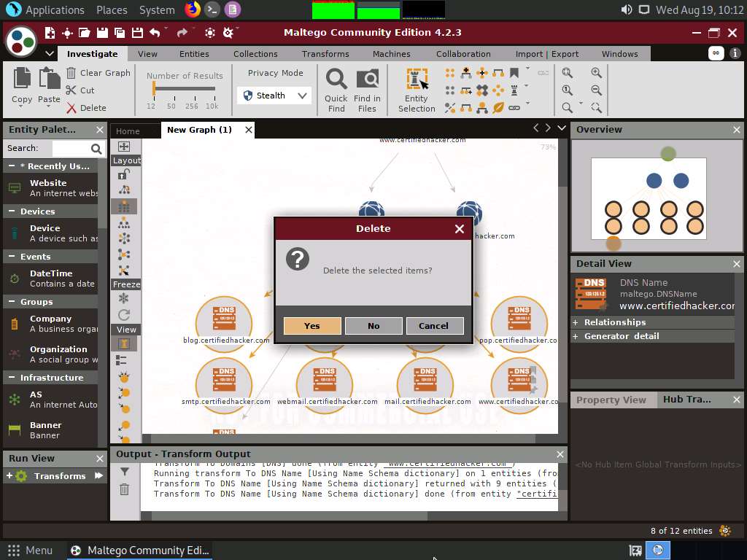The height and width of the screenshot is (560, 747).
Task: Toggle the infinity icon near ribbon right
Action: [716, 52]
